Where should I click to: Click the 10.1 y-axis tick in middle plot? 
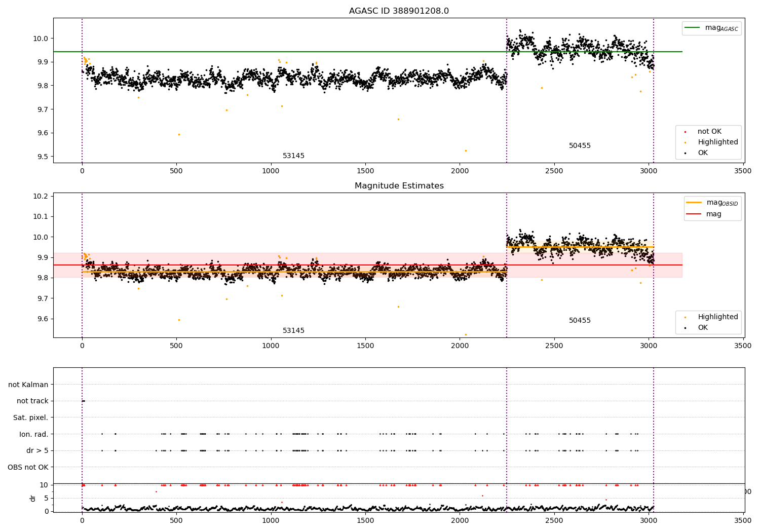[42, 216]
